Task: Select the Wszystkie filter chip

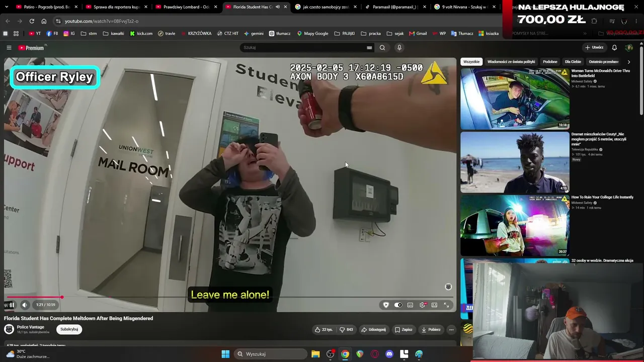Action: (x=471, y=62)
